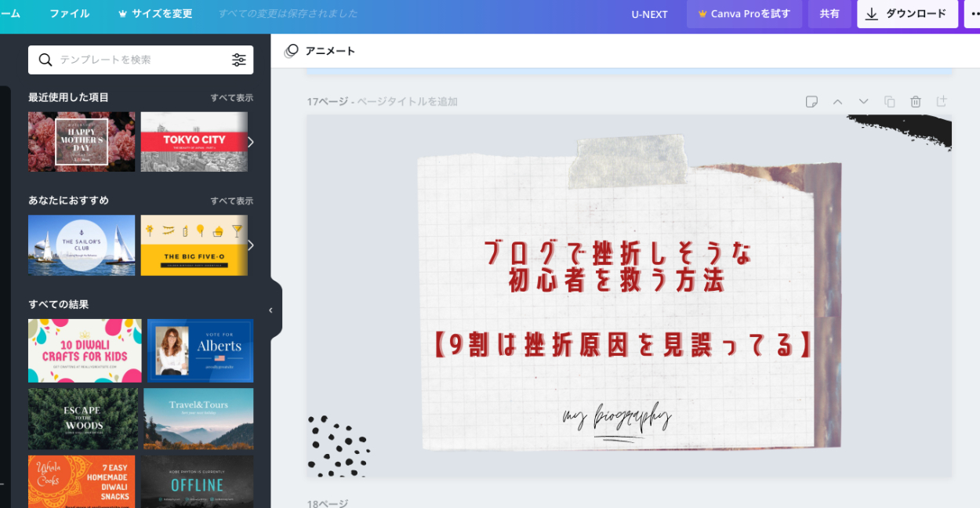980x508 pixels.
Task: Duplicate page 17 using copy icon
Action: tap(889, 102)
